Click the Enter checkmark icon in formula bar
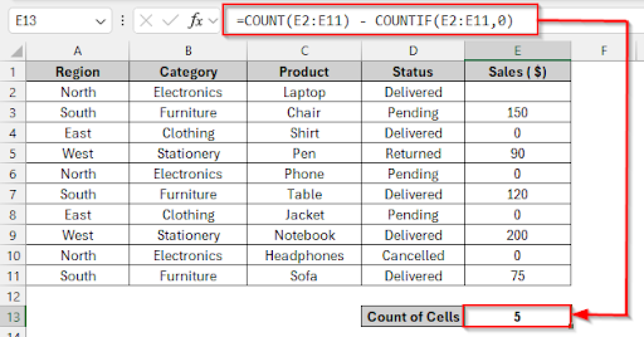This screenshot has width=644, height=337. pos(169,20)
